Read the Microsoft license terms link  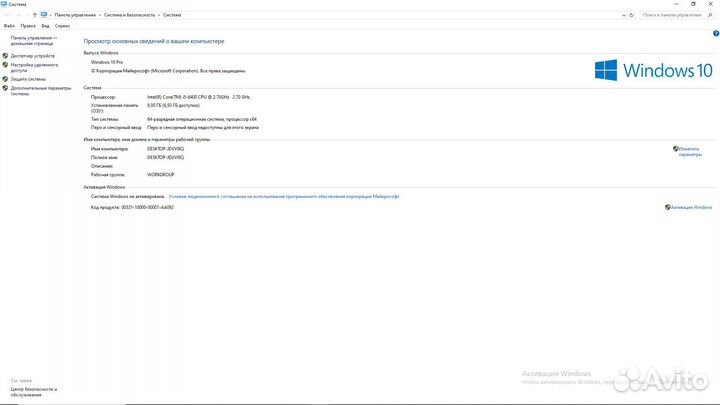tap(284, 197)
